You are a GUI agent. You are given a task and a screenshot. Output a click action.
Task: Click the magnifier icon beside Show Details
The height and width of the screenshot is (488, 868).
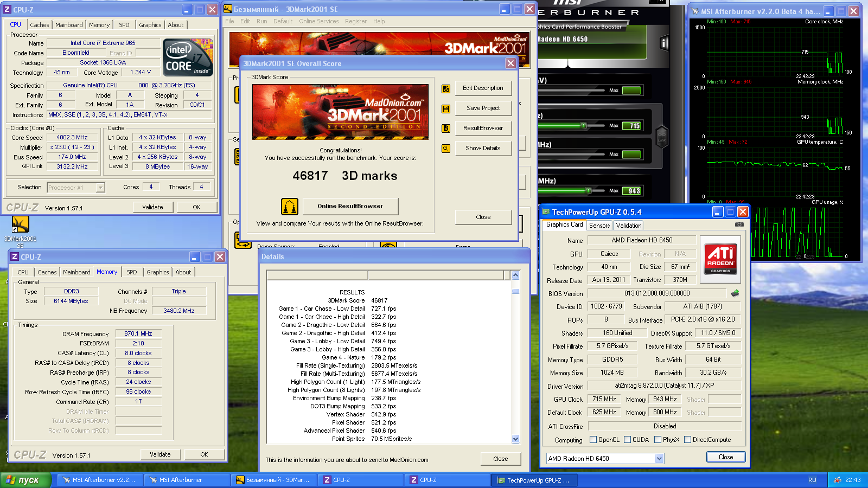tap(446, 149)
